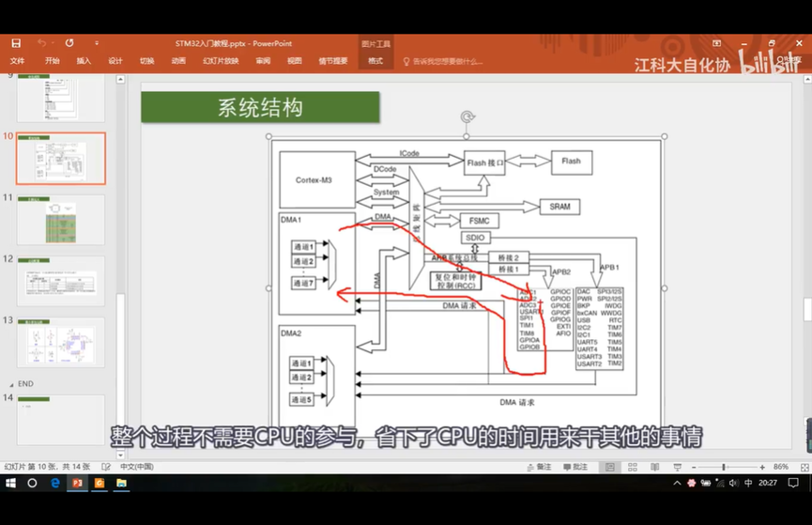Click the Tell me what to do box
This screenshot has width=812, height=525.
click(443, 61)
